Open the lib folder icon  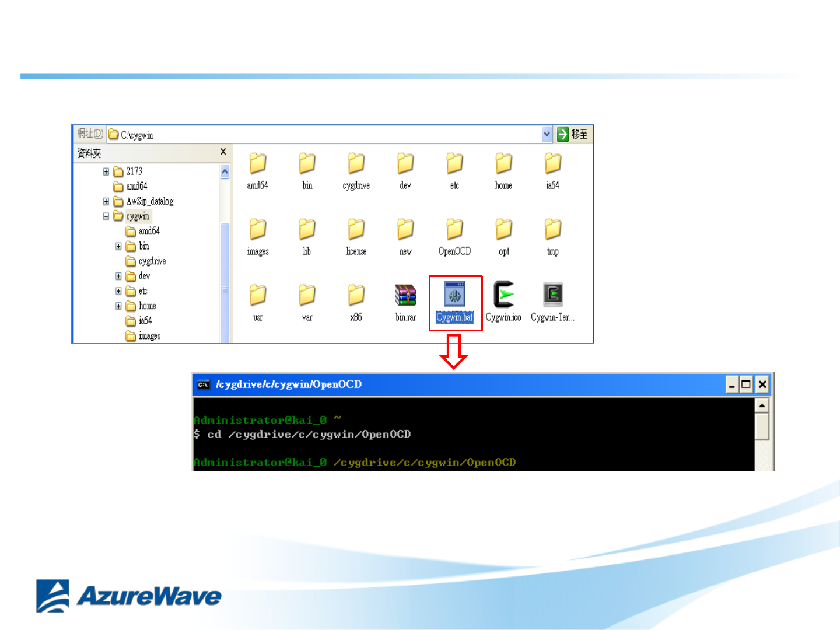click(307, 230)
